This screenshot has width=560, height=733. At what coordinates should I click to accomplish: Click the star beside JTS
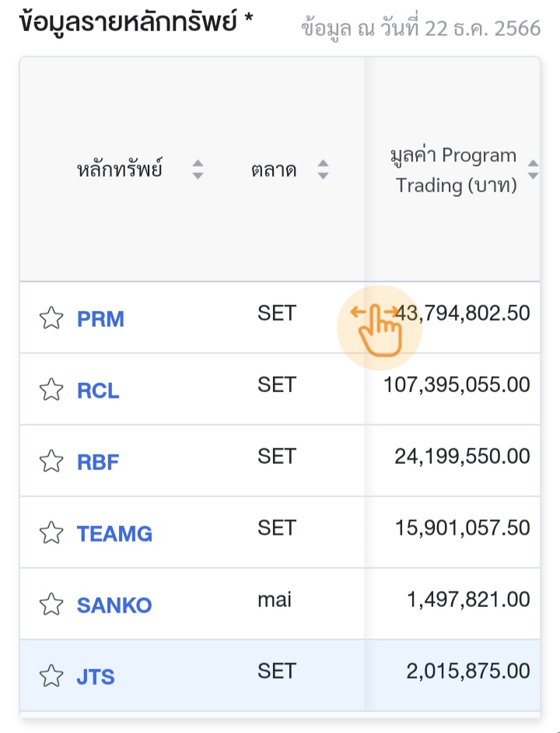(x=51, y=676)
